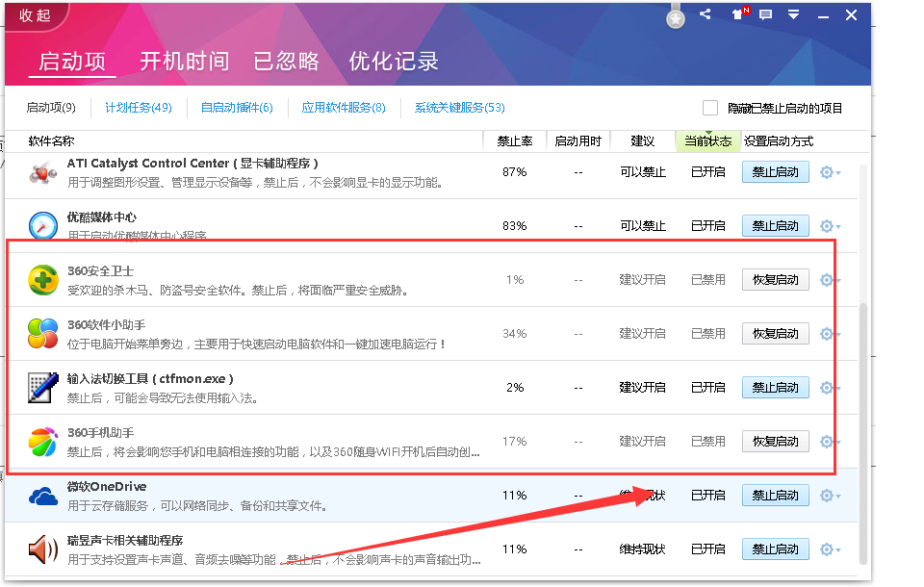This screenshot has height=587, width=924.
Task: Click 恢复启动 for 360手机助手
Action: pos(776,442)
